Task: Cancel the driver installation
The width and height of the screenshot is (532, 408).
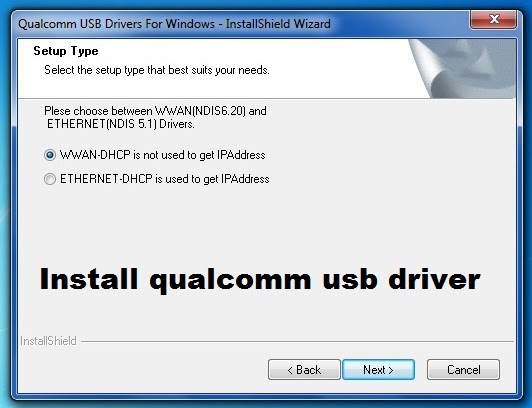Action: point(463,369)
